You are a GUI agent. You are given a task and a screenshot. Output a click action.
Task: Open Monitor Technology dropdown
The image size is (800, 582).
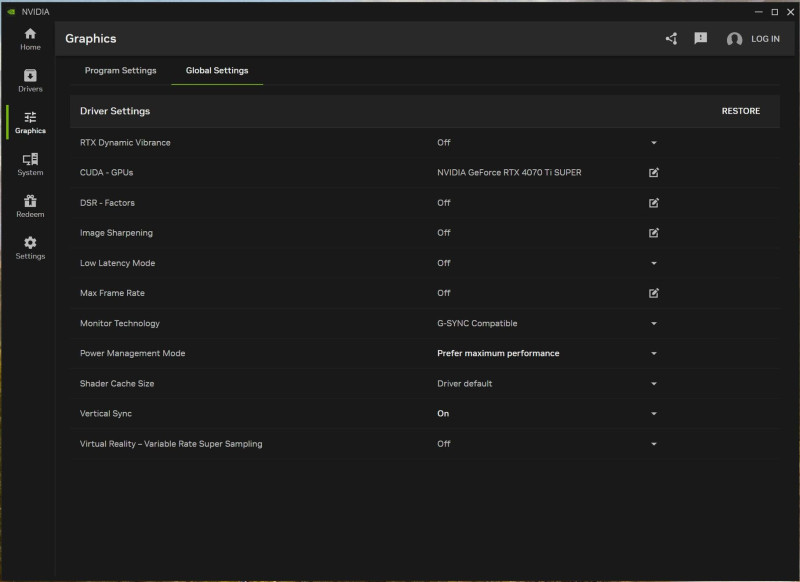pos(654,323)
